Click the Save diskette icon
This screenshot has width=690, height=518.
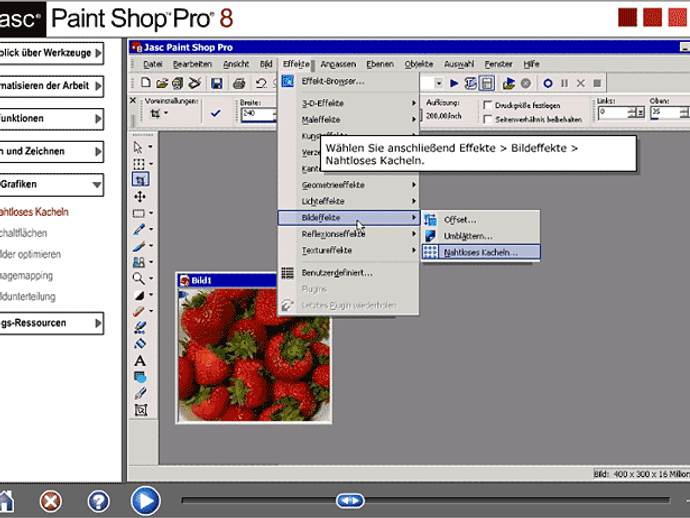point(217,83)
